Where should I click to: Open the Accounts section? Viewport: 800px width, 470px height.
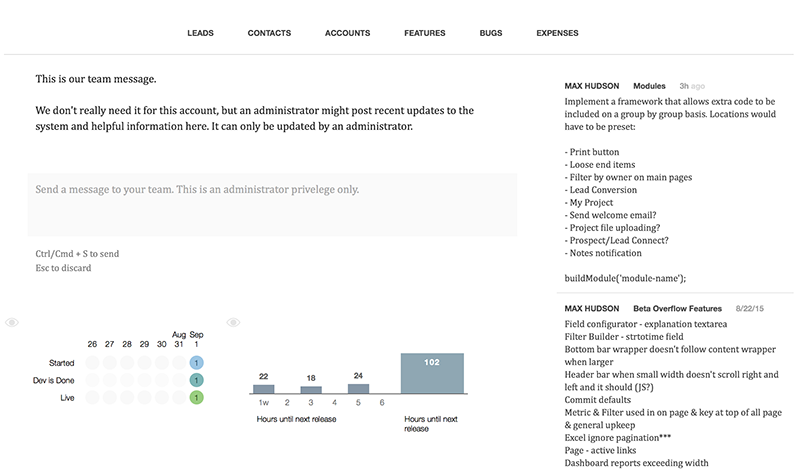click(347, 33)
